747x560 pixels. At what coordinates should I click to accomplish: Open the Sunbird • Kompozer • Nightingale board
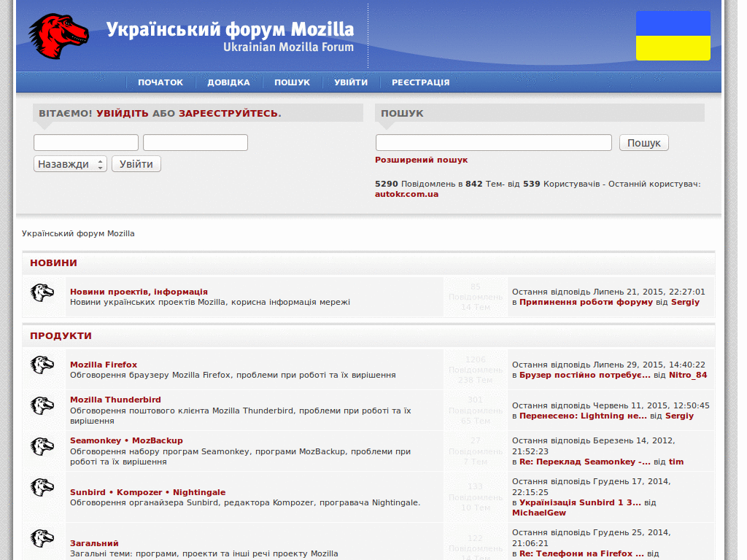(147, 492)
